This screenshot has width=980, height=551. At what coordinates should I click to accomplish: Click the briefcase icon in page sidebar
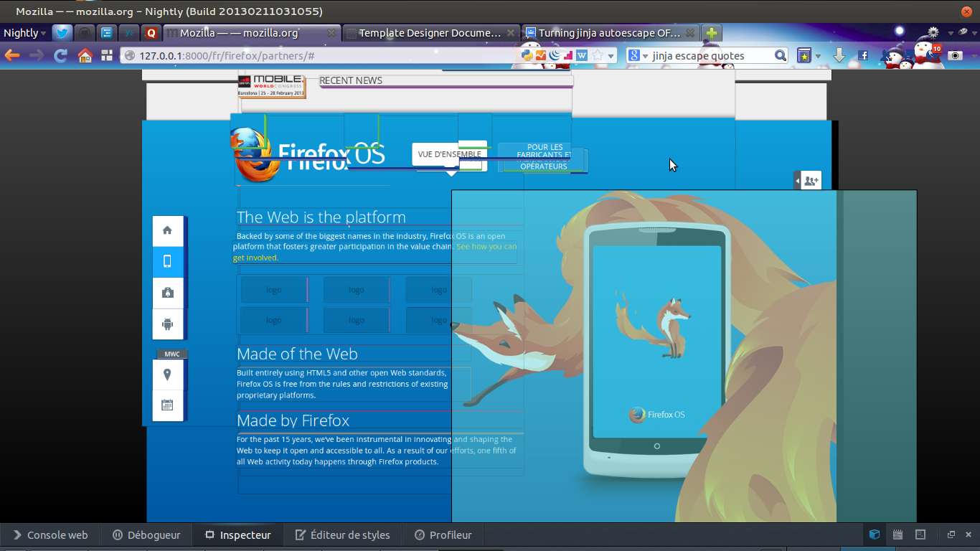(x=167, y=293)
